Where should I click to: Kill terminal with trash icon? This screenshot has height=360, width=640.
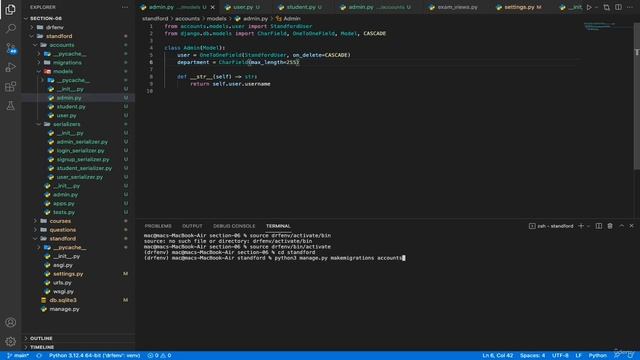pyautogui.click(x=610, y=226)
